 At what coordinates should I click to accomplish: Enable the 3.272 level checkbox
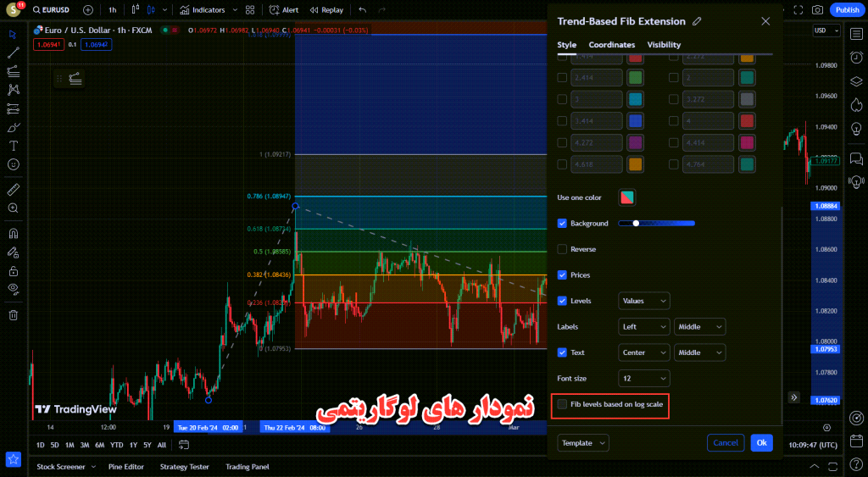[x=673, y=99]
